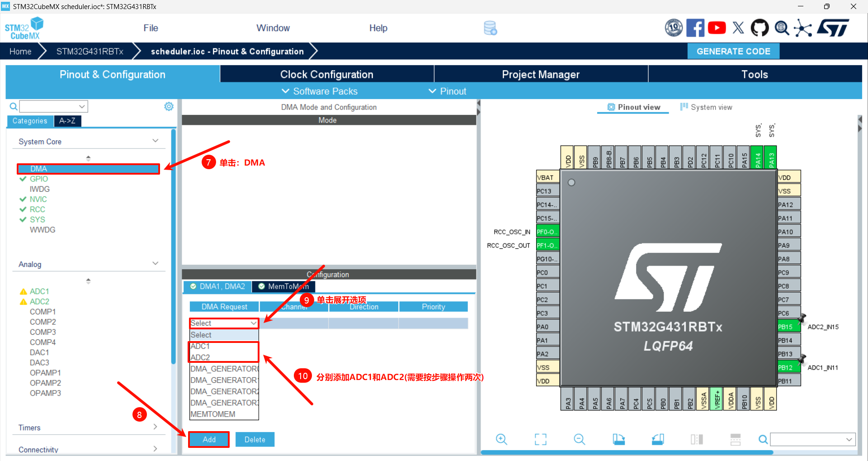Viewport: 868px width, 461px height.
Task: Go to Home breadcrumb
Action: point(20,51)
